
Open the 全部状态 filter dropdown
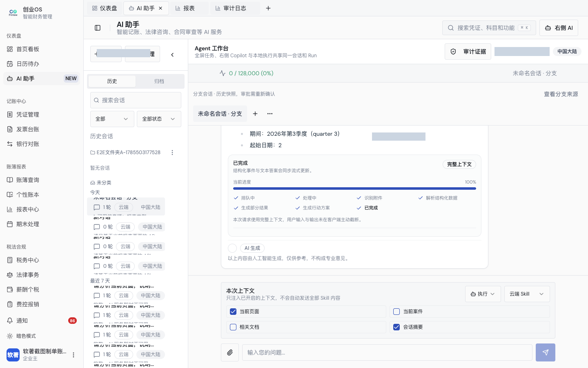[x=159, y=119]
